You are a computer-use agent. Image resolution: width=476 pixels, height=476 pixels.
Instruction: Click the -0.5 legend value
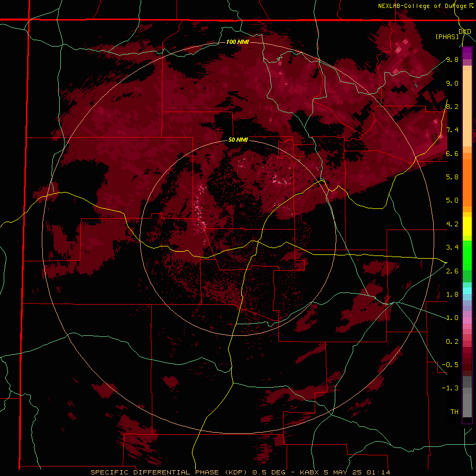tap(450, 364)
